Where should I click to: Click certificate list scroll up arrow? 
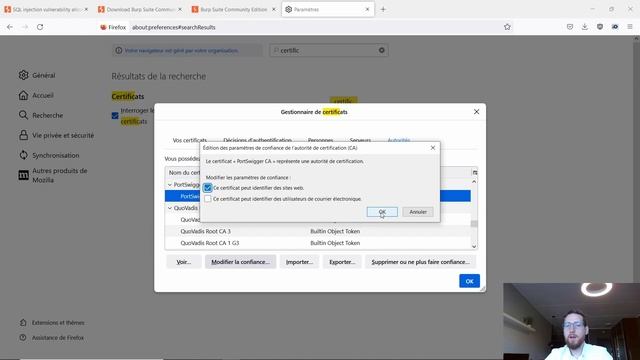pyautogui.click(x=474, y=181)
